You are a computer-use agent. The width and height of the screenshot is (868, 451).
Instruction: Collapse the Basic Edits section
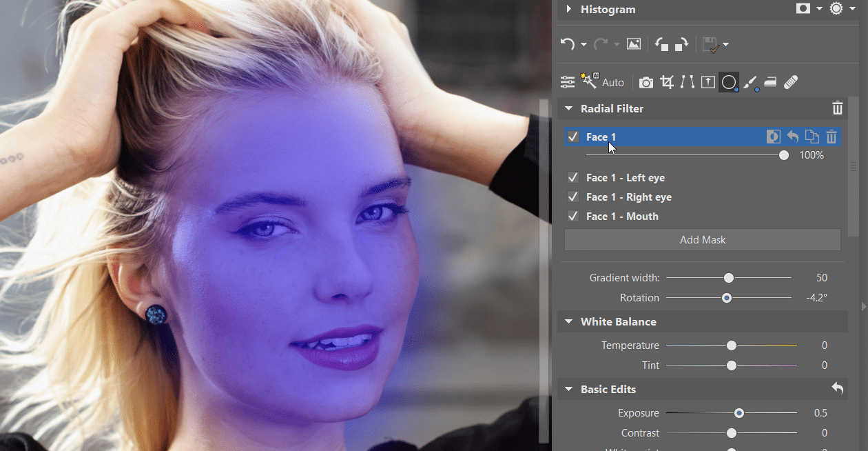[x=568, y=389]
